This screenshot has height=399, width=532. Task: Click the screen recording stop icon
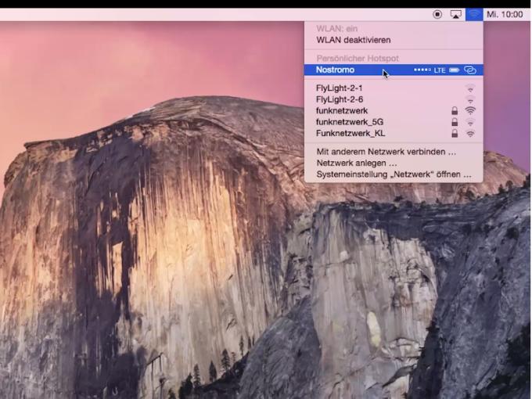[x=437, y=14]
